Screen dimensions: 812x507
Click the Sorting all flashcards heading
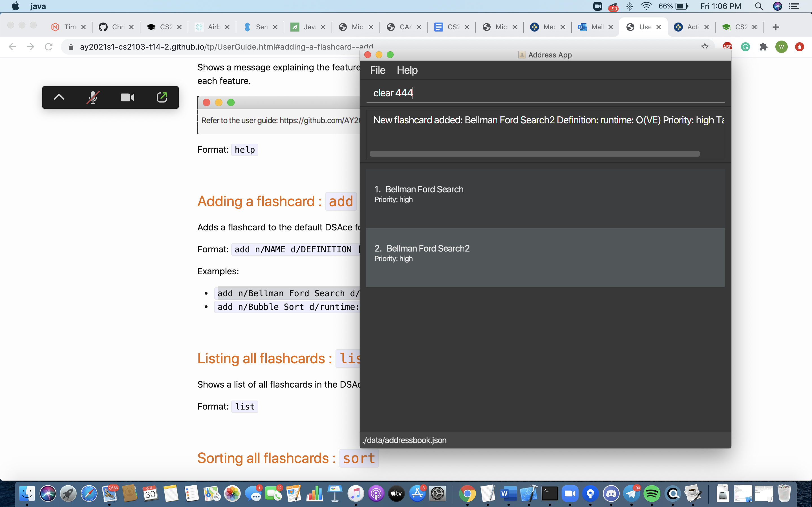click(x=266, y=458)
